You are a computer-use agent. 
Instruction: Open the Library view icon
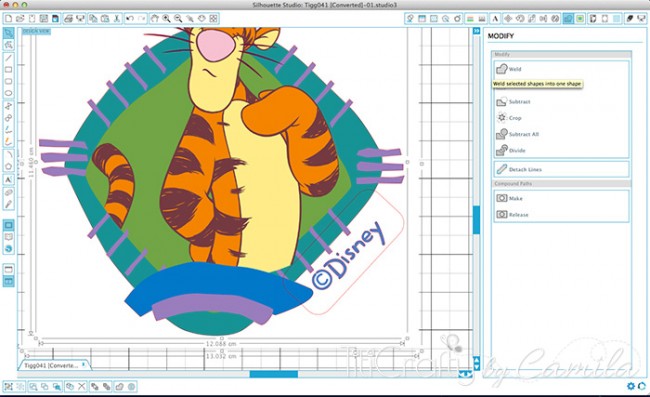[8, 237]
